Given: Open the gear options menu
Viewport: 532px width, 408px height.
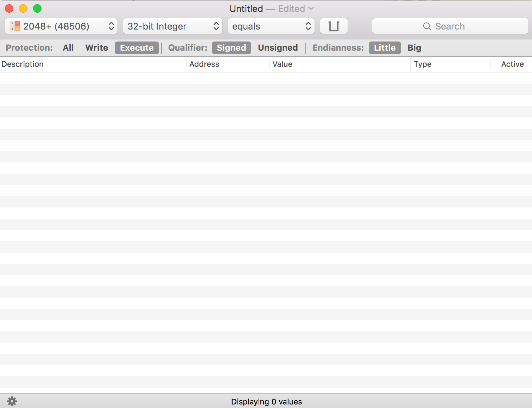Looking at the screenshot, I should point(12,401).
